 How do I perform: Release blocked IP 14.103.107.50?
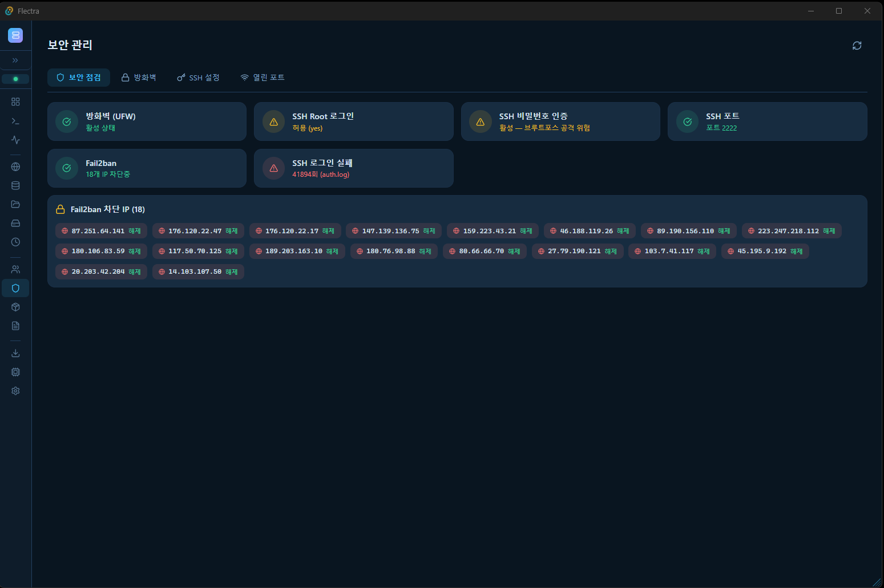pos(231,272)
